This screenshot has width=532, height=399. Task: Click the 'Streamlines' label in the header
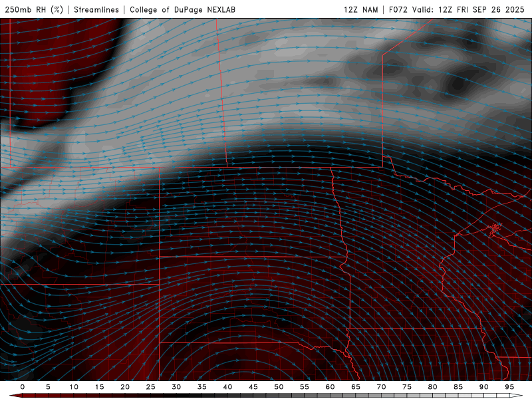pos(96,9)
